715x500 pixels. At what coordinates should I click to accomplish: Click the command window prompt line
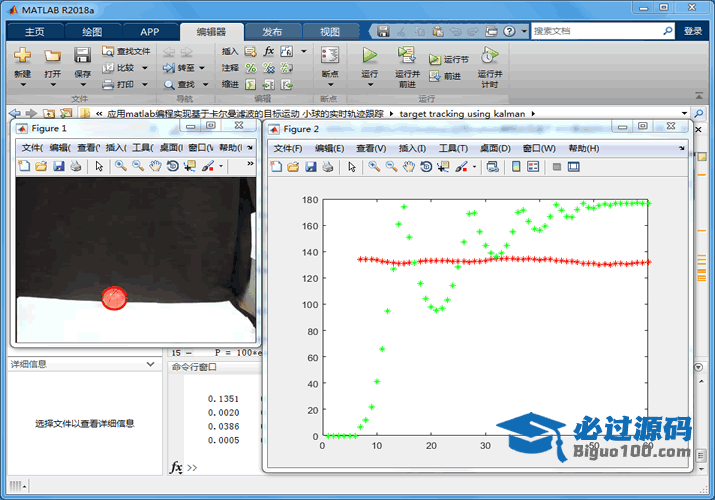click(223, 468)
